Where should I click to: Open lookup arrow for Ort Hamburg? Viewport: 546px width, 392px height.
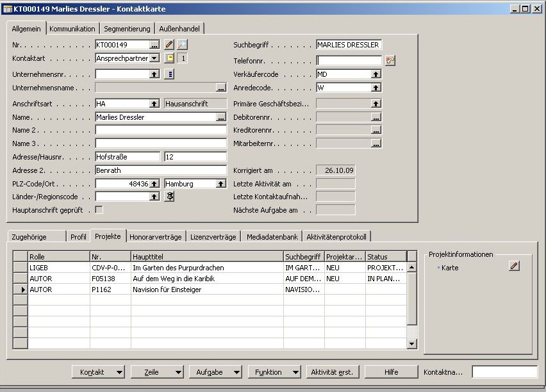pyautogui.click(x=221, y=183)
